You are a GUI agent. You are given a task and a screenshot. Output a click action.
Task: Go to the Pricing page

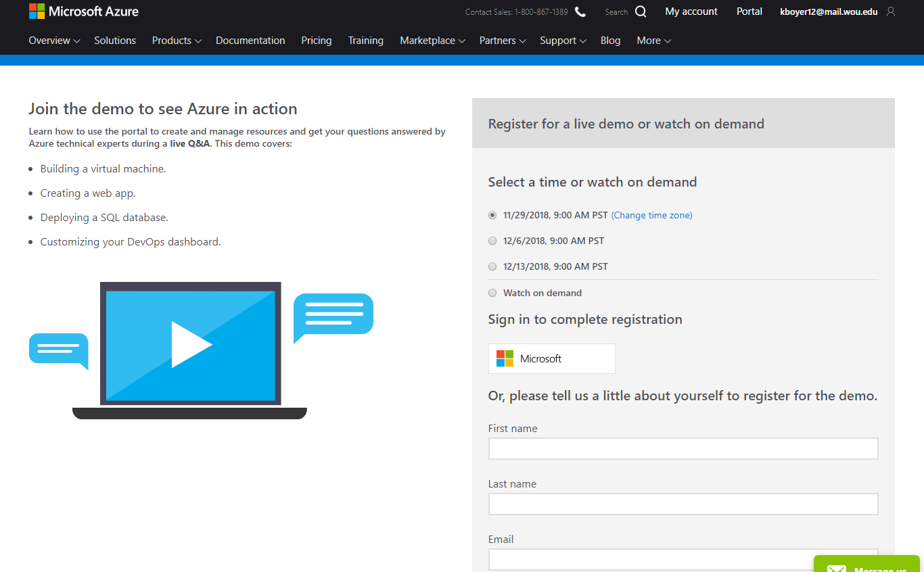317,41
